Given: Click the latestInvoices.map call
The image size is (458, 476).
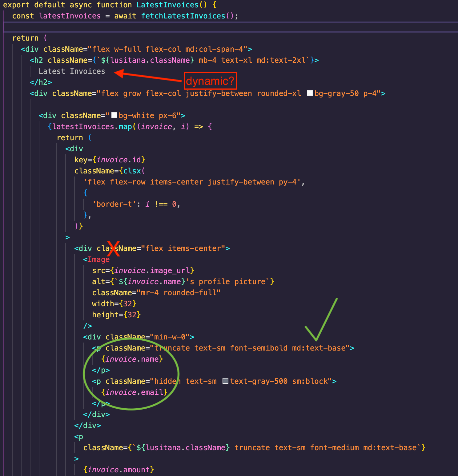Looking at the screenshot, I should pos(92,127).
